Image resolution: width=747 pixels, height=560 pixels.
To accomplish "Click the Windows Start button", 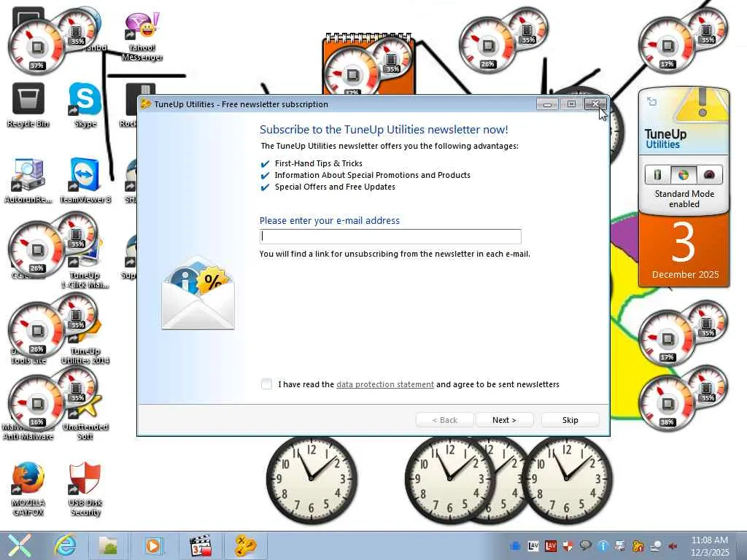I will (19, 545).
